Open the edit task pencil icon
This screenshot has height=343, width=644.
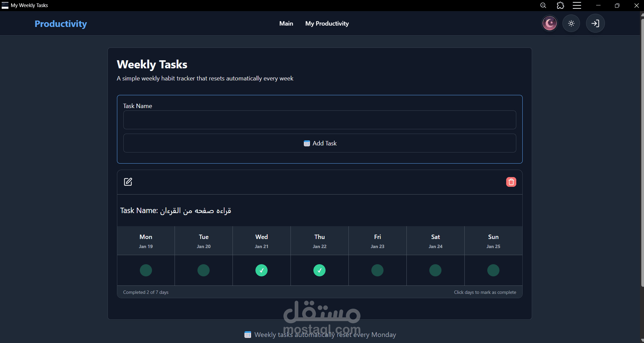click(x=128, y=182)
